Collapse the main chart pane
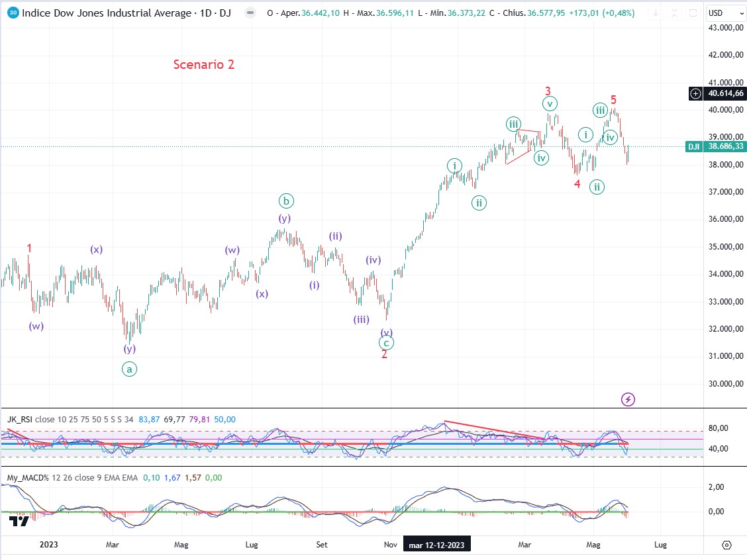The width and height of the screenshot is (747, 560). 674,13
